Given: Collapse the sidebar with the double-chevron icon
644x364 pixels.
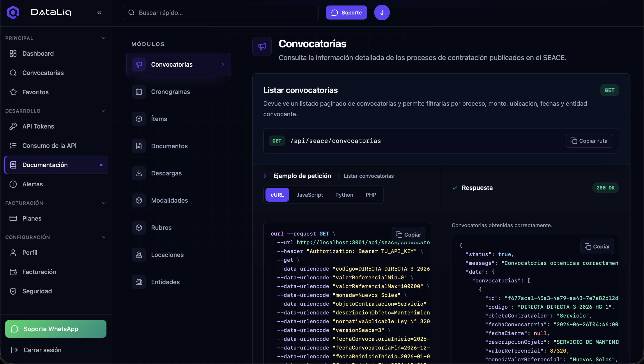Looking at the screenshot, I should click(x=99, y=12).
